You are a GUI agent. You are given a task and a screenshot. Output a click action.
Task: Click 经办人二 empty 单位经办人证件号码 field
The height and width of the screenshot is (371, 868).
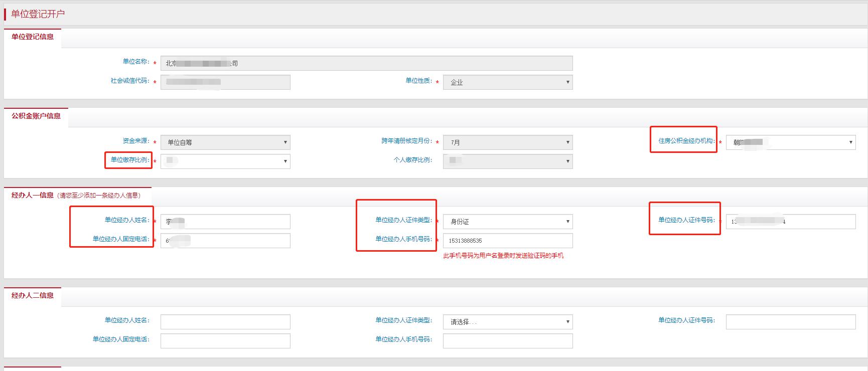coord(790,322)
